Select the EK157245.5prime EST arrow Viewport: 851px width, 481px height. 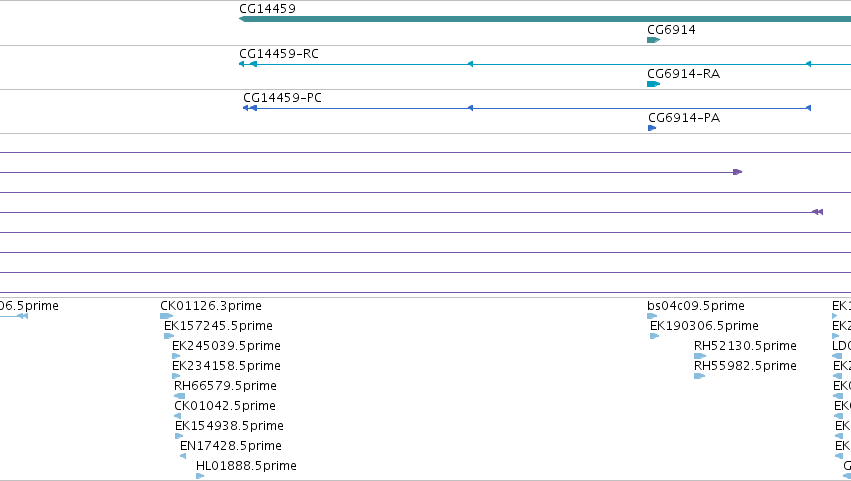(169, 336)
